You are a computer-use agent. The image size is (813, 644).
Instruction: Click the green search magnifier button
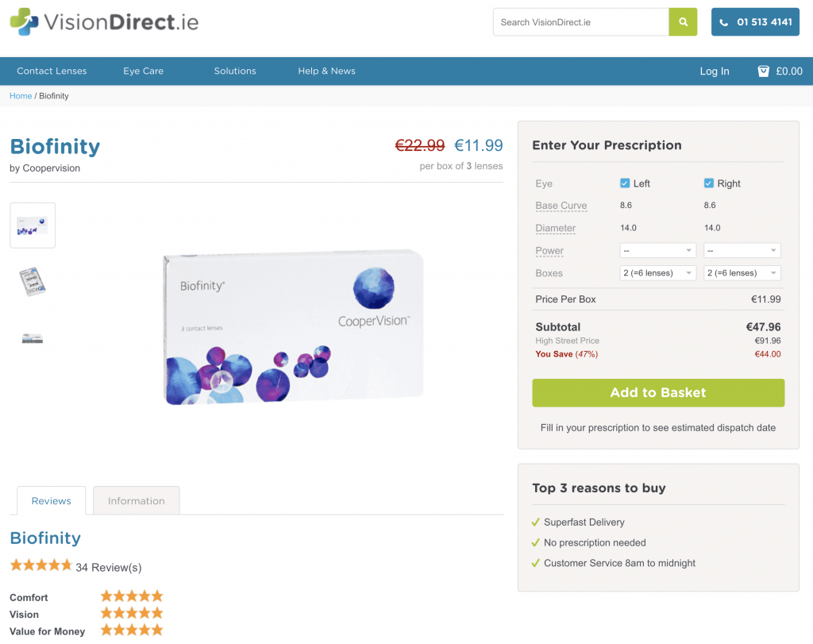pos(682,21)
